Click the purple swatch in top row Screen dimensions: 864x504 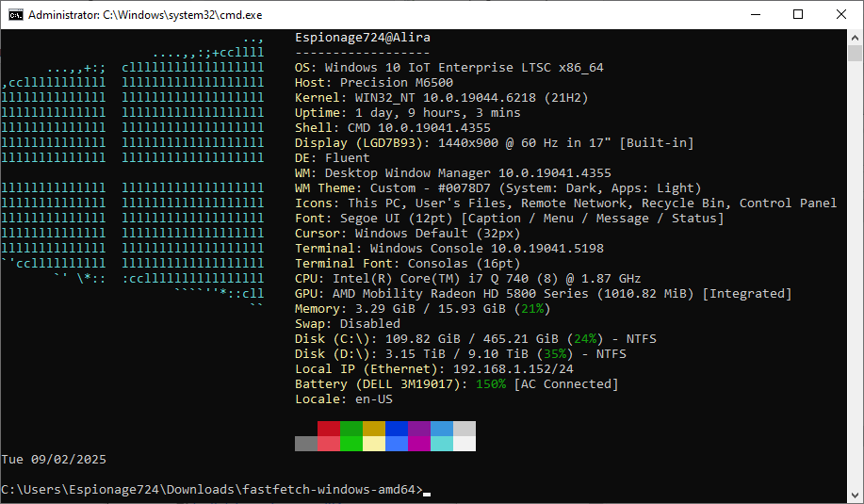[419, 429]
